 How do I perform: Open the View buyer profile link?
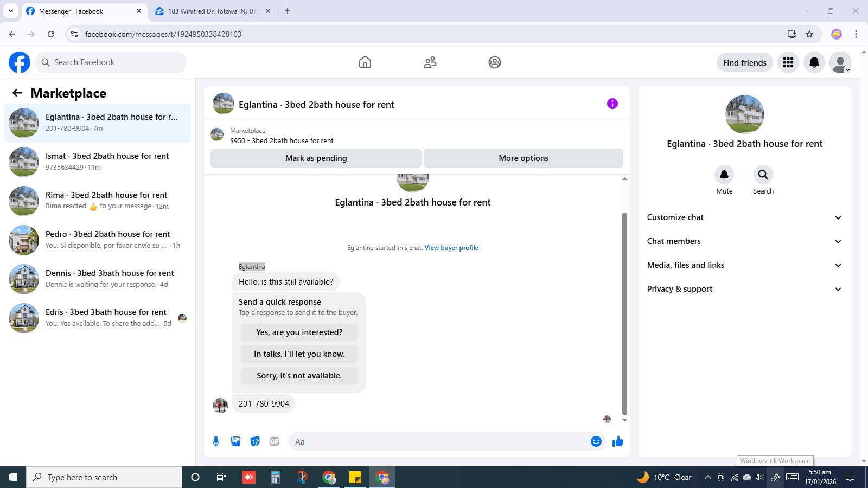coord(451,248)
